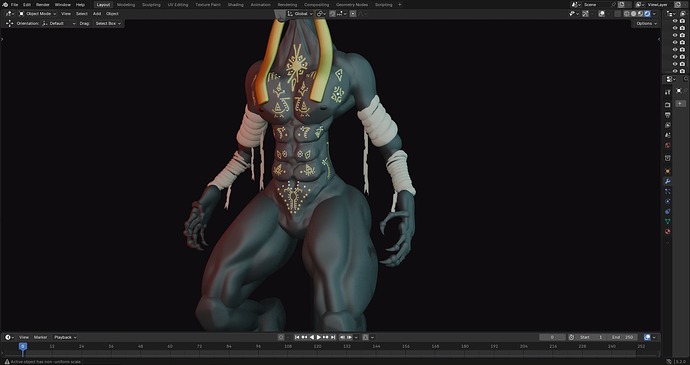Open the Render menu
The width and height of the screenshot is (690, 365).
click(x=43, y=4)
